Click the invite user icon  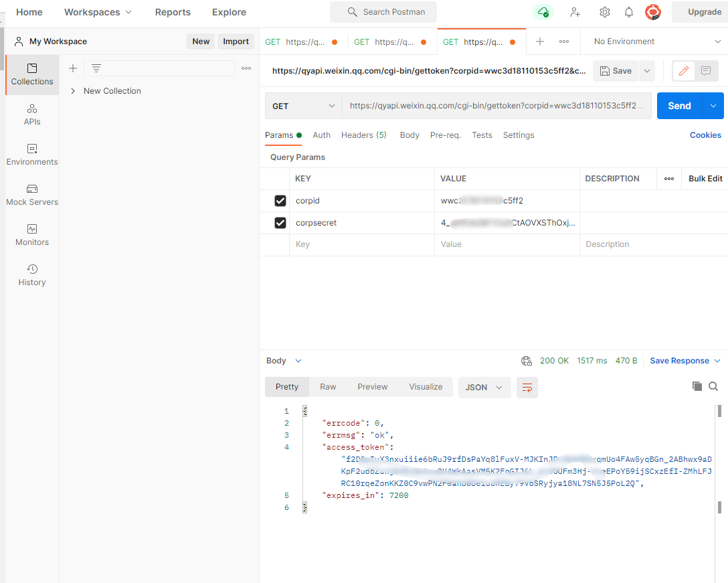click(575, 12)
